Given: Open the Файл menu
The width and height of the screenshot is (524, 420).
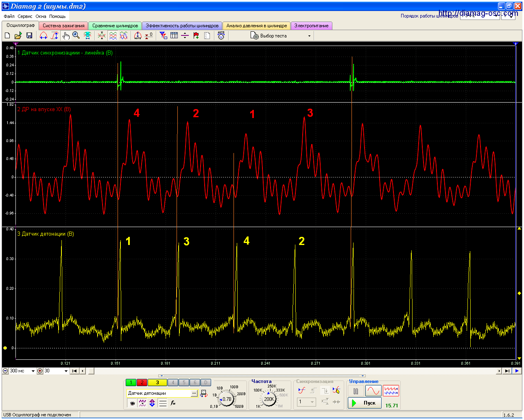Looking at the screenshot, I should pyautogui.click(x=9, y=16).
